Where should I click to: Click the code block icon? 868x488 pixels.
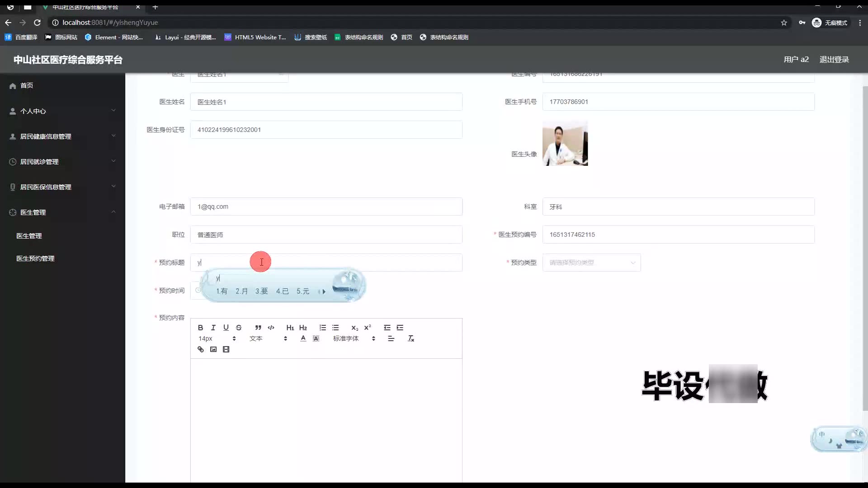point(271,328)
